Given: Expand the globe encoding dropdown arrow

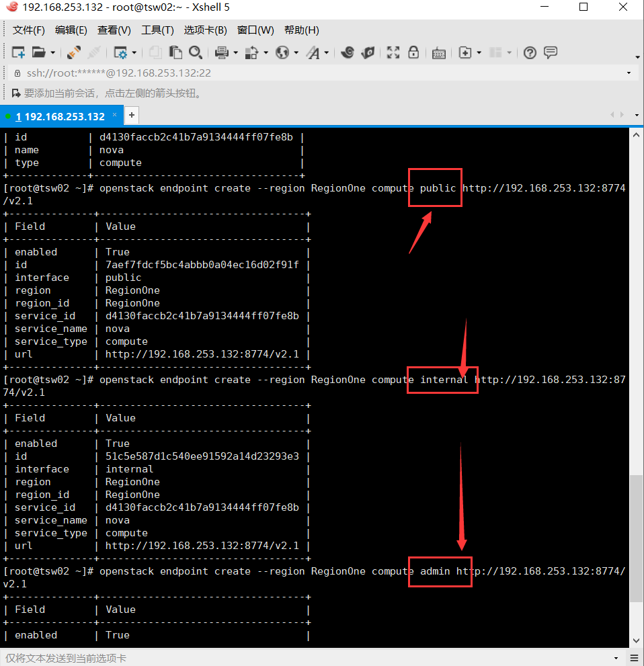Looking at the screenshot, I should [296, 52].
